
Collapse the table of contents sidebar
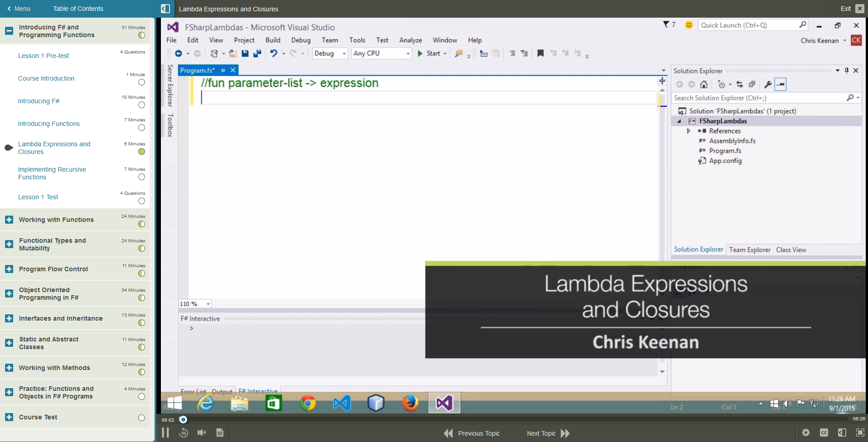(165, 9)
